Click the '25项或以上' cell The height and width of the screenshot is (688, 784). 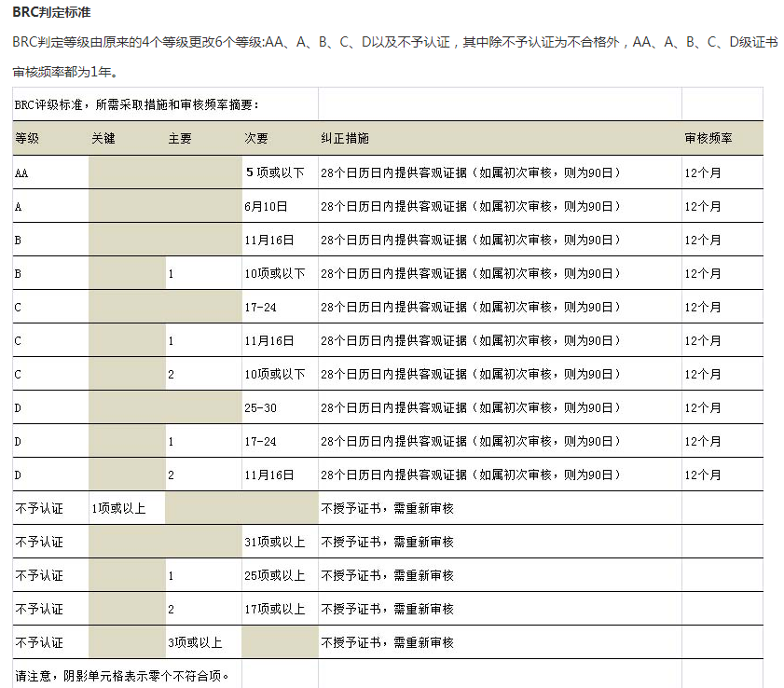coord(275,575)
